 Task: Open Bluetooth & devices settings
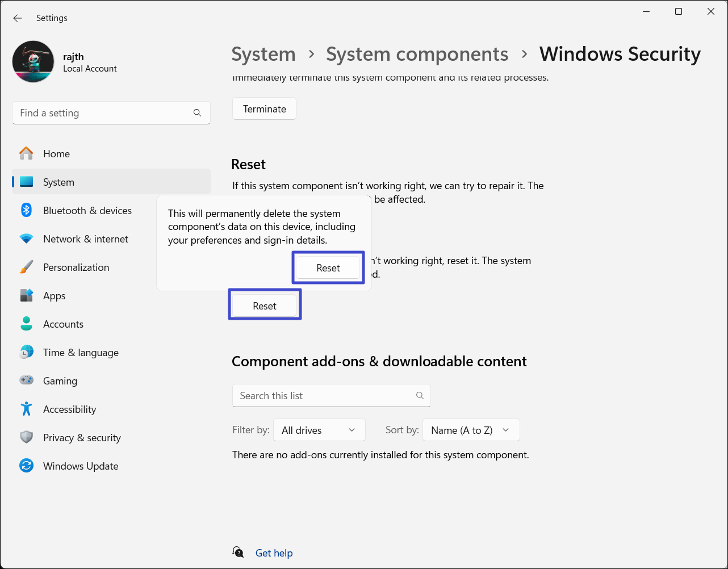87,211
